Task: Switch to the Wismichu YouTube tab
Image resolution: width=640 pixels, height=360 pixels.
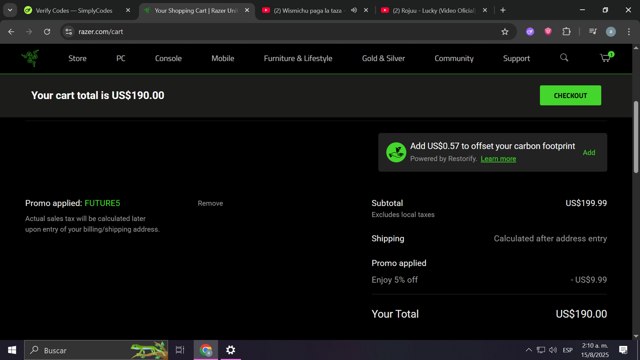Action: 307,11
